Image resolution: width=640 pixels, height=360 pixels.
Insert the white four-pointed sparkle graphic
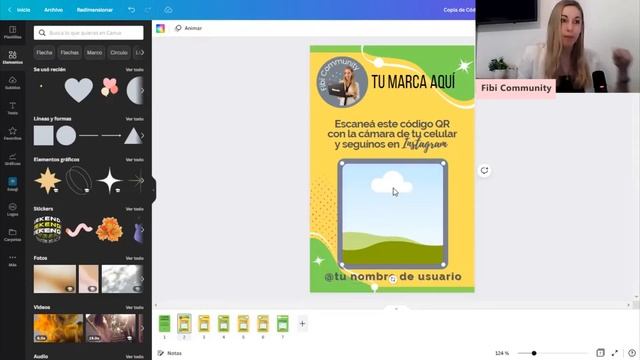coord(109,180)
